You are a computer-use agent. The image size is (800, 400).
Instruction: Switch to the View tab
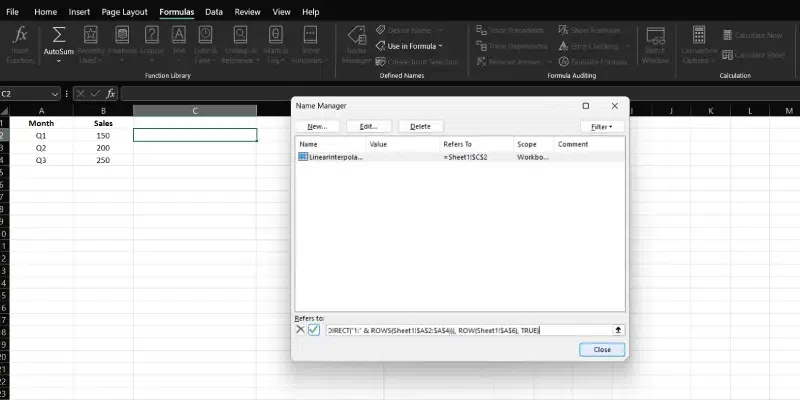(x=281, y=12)
